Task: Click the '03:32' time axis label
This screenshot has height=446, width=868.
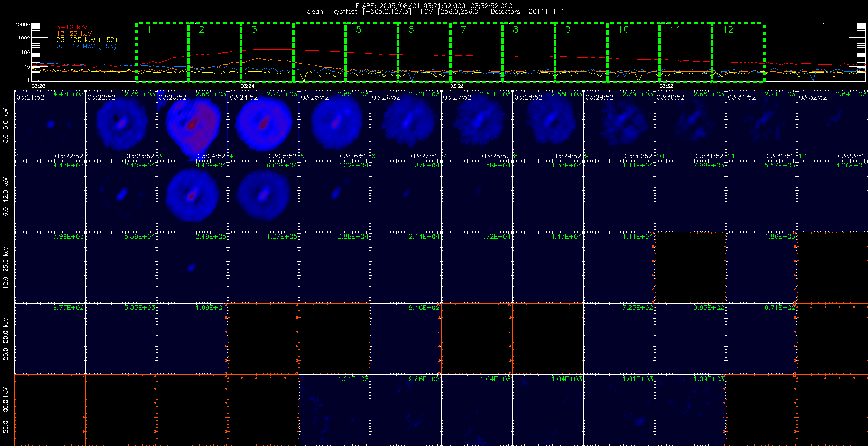Action: tap(666, 86)
